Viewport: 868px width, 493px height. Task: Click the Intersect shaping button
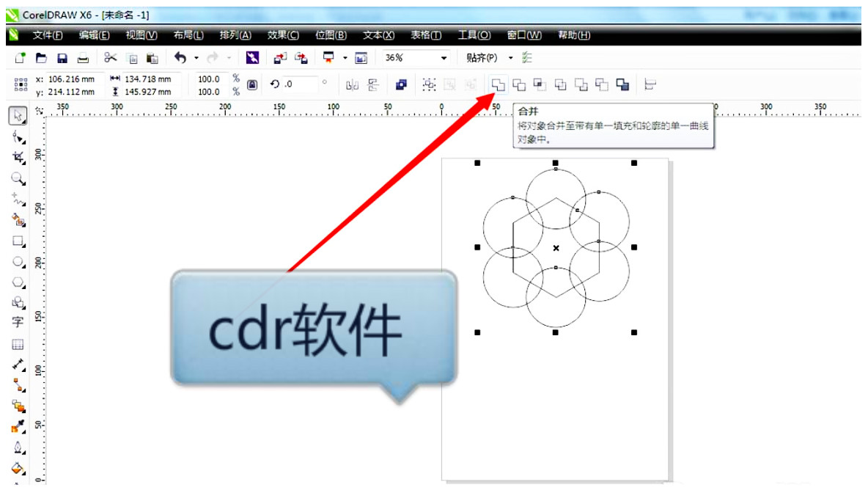(x=539, y=85)
